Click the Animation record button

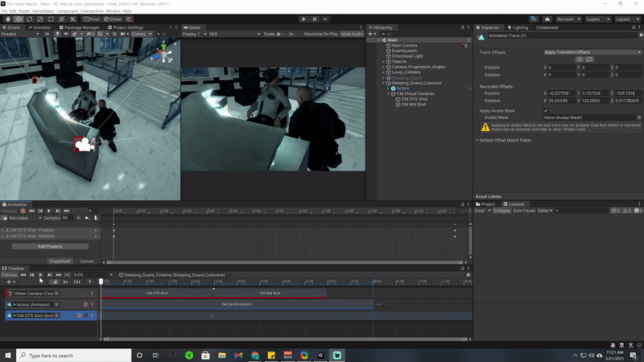pos(23,211)
